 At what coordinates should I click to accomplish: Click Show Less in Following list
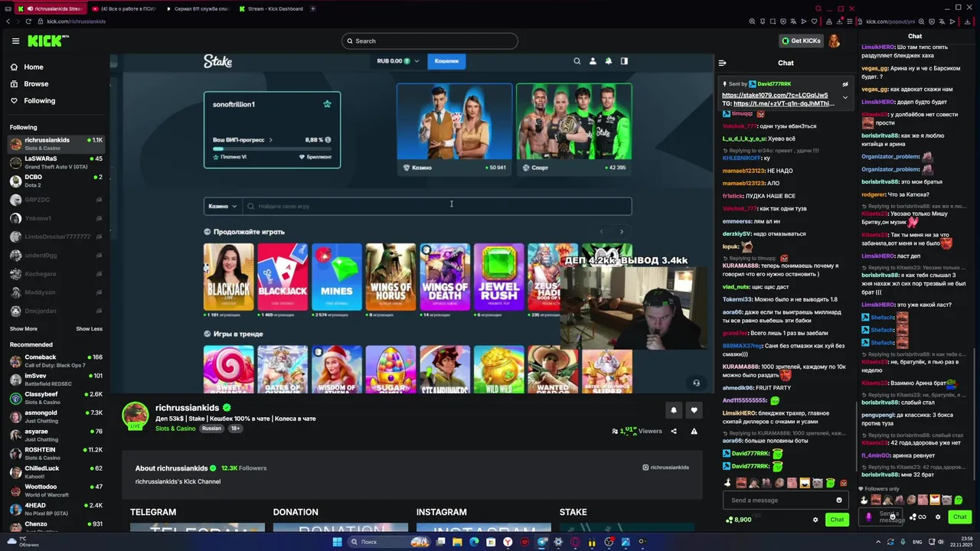click(89, 329)
